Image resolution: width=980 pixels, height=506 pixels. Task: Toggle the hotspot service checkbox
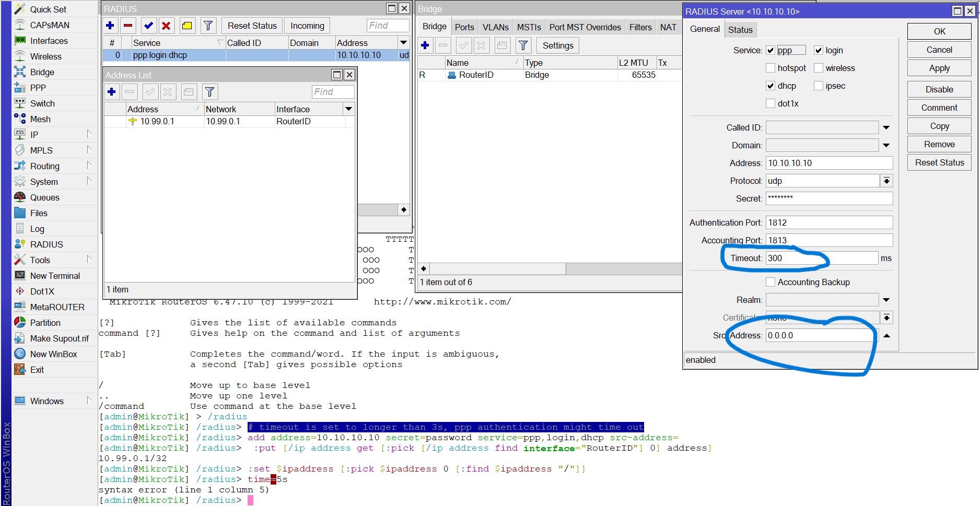771,68
